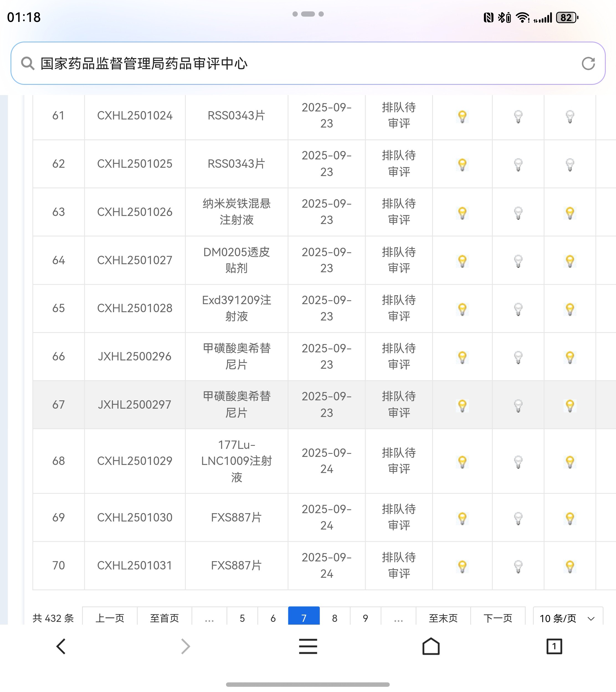Select row CXHL2501029 acceptance number

pyautogui.click(x=134, y=461)
